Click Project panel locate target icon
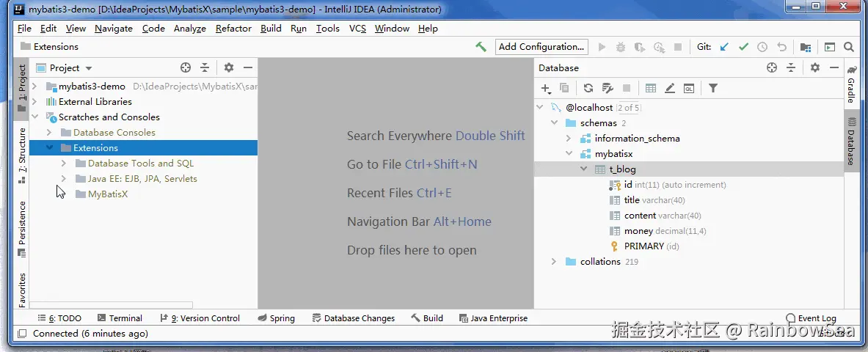The height and width of the screenshot is (352, 868). click(x=186, y=67)
